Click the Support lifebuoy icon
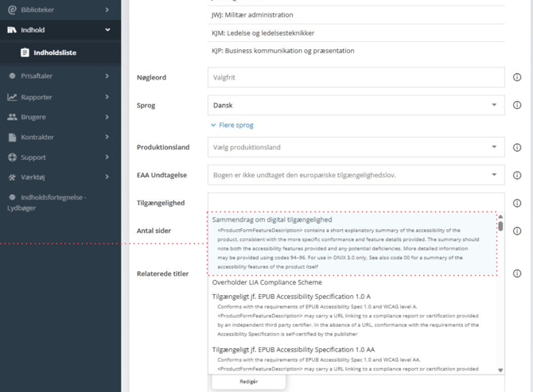533x392 pixels. pyautogui.click(x=12, y=157)
